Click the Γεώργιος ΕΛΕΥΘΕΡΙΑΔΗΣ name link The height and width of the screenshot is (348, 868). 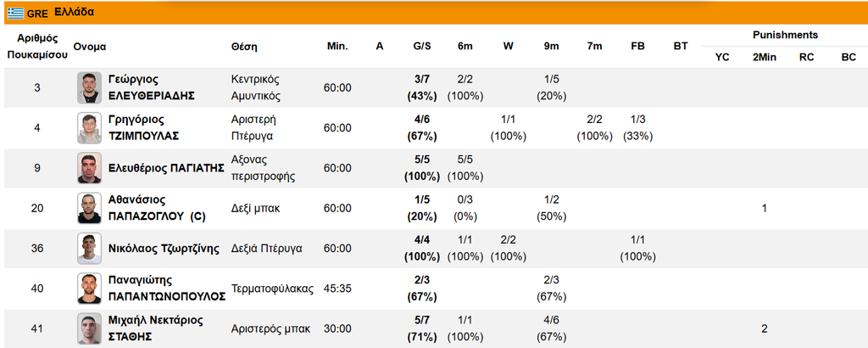click(152, 87)
